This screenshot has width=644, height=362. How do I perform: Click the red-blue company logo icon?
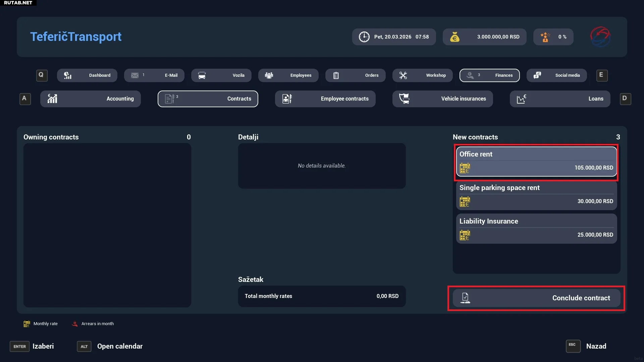pyautogui.click(x=600, y=37)
